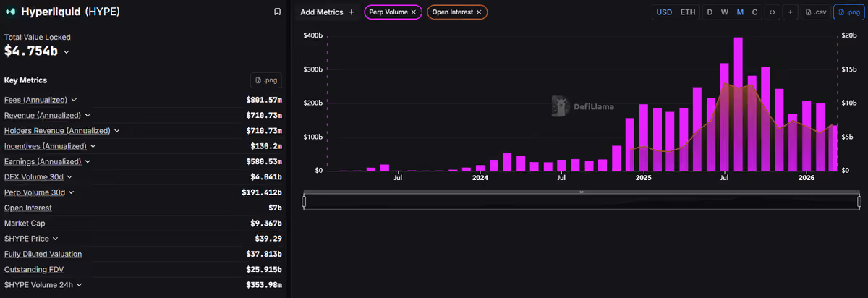The height and width of the screenshot is (298, 868).
Task: Grab the left range slider handle
Action: (305, 202)
